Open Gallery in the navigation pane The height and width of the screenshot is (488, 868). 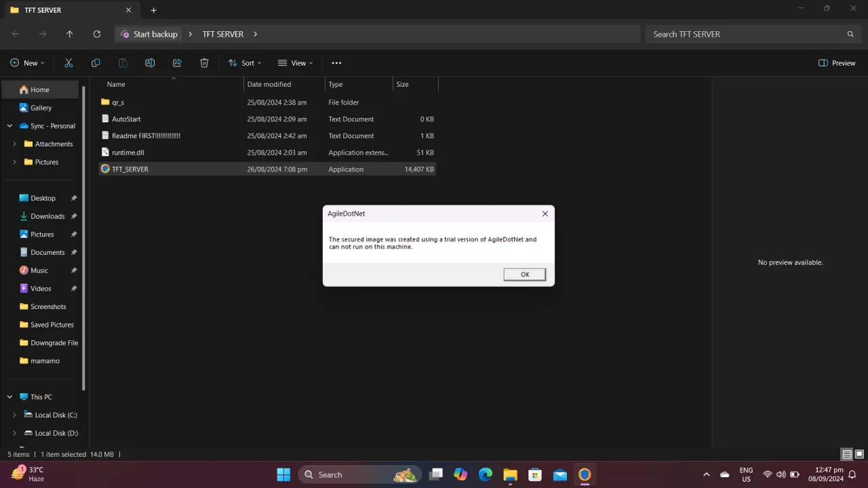[41, 108]
